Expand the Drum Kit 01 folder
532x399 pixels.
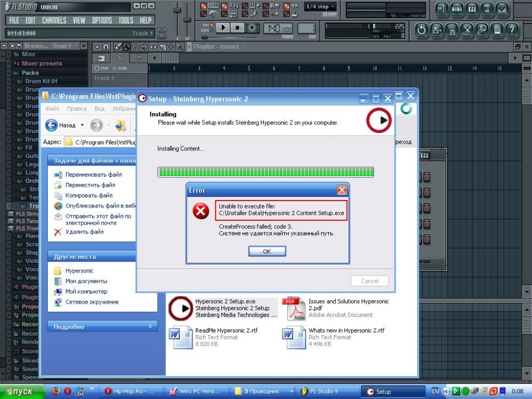[x=10, y=81]
